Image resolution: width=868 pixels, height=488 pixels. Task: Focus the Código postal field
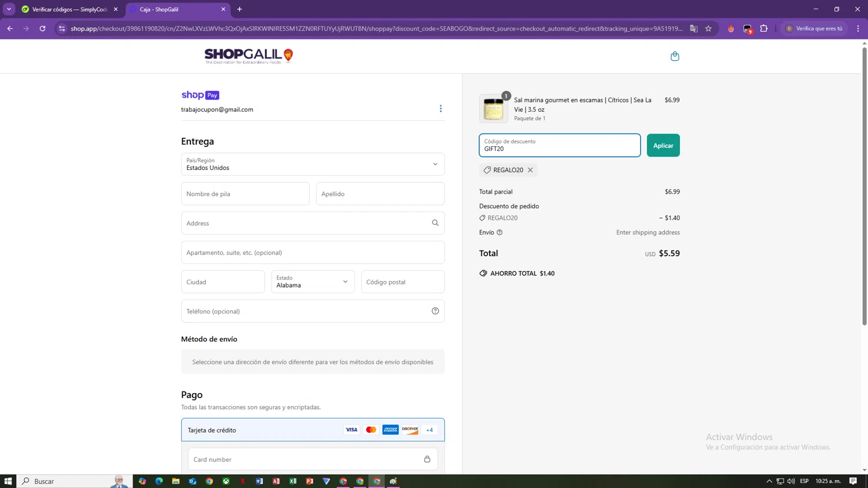click(403, 282)
